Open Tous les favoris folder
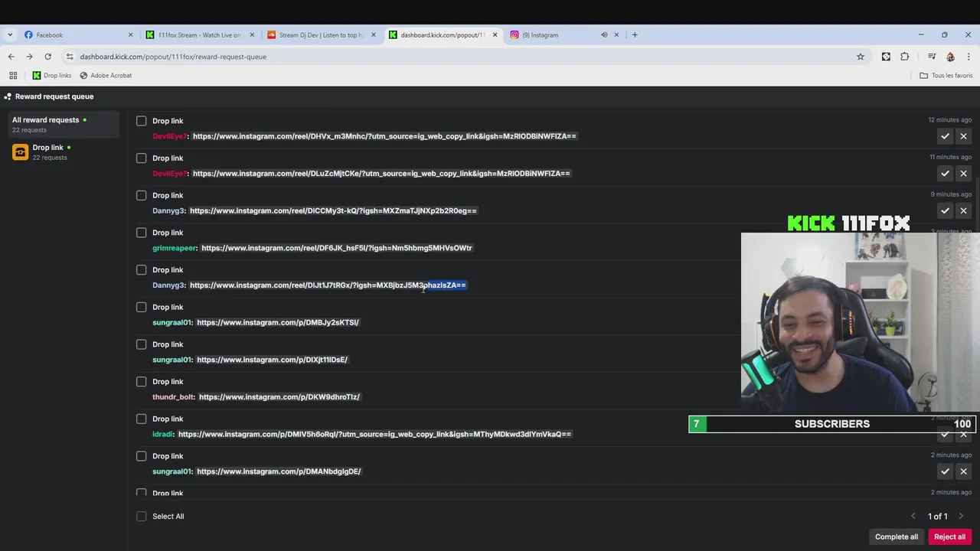Image resolution: width=980 pixels, height=551 pixels. (946, 76)
